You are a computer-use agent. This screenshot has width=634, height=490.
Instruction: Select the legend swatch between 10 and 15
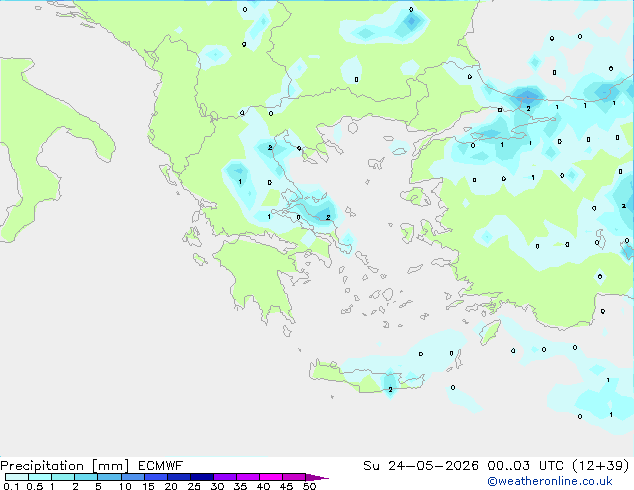click(133, 477)
